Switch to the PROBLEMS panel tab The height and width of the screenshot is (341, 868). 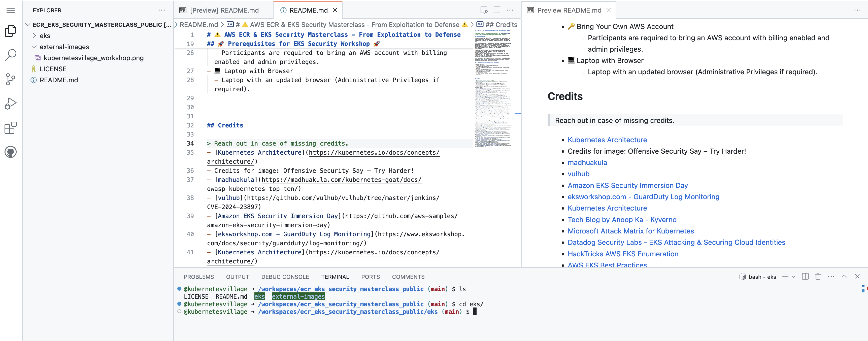tap(198, 277)
